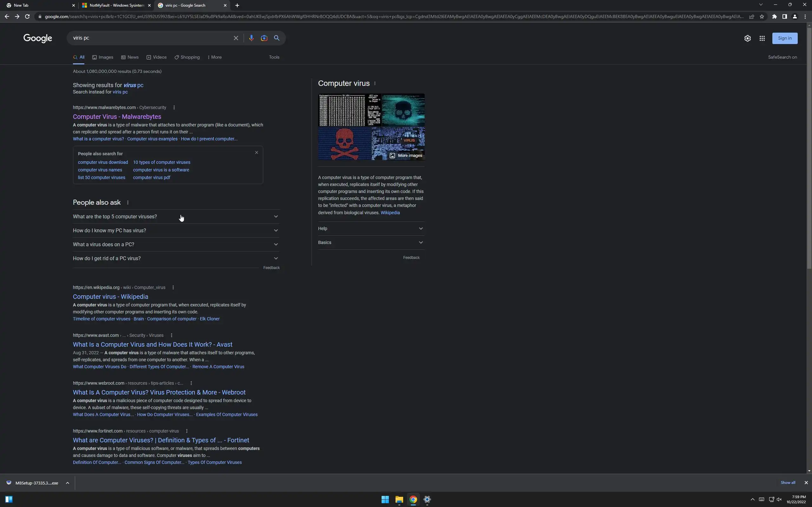The image size is (812, 507).
Task: Open Google quick settings gear icon
Action: (x=747, y=38)
